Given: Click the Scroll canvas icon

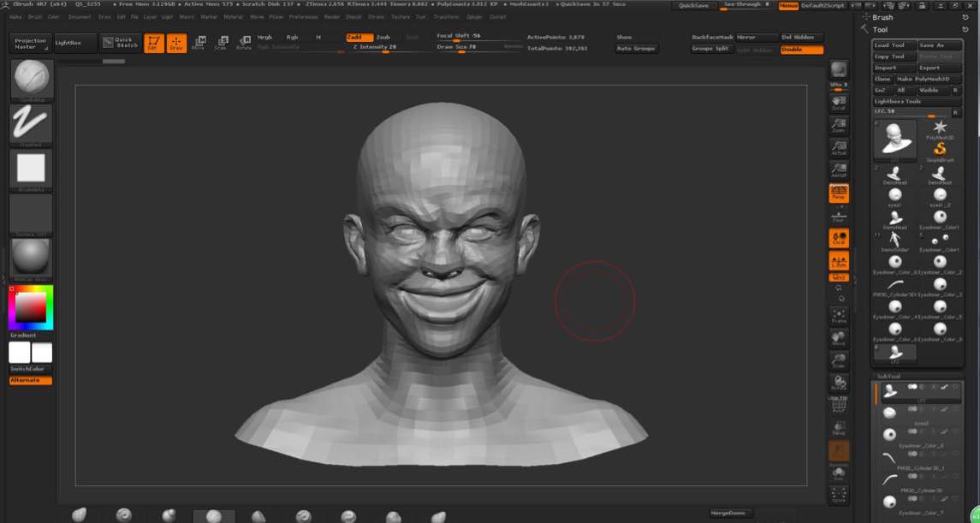Looking at the screenshot, I should coord(839,103).
